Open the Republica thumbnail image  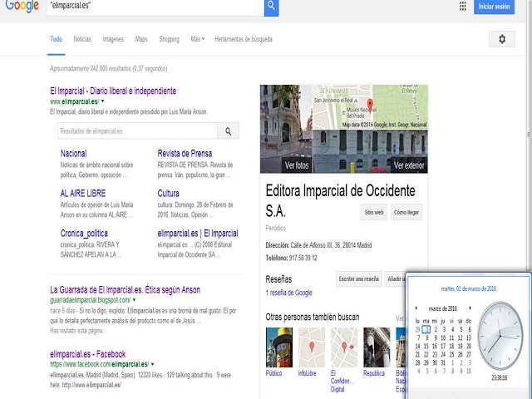coord(377,347)
